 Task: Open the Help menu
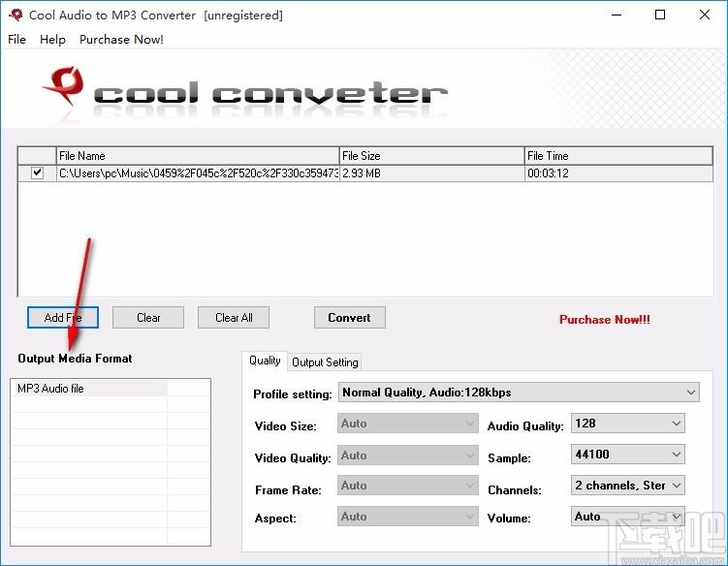tap(52, 40)
